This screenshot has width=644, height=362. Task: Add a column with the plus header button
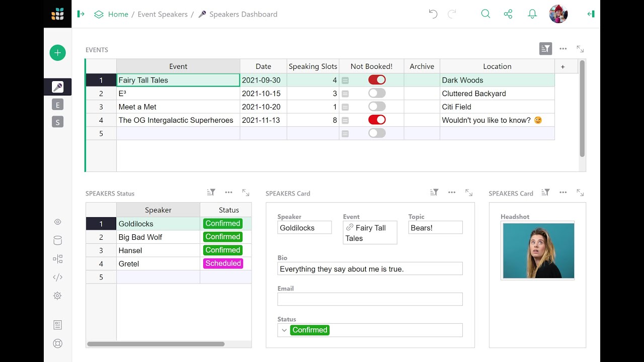pyautogui.click(x=562, y=66)
